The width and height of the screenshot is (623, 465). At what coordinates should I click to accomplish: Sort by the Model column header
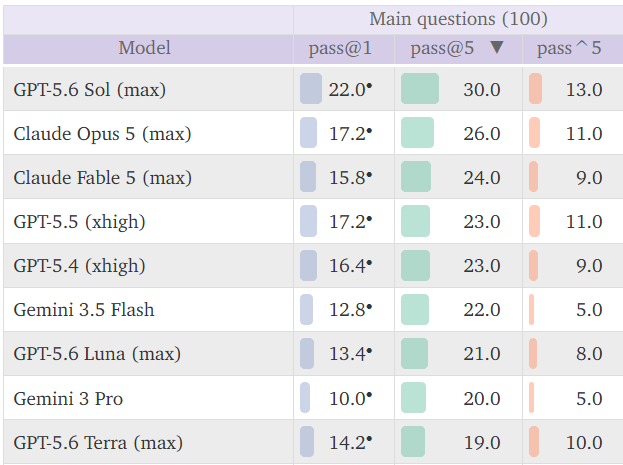pos(145,48)
